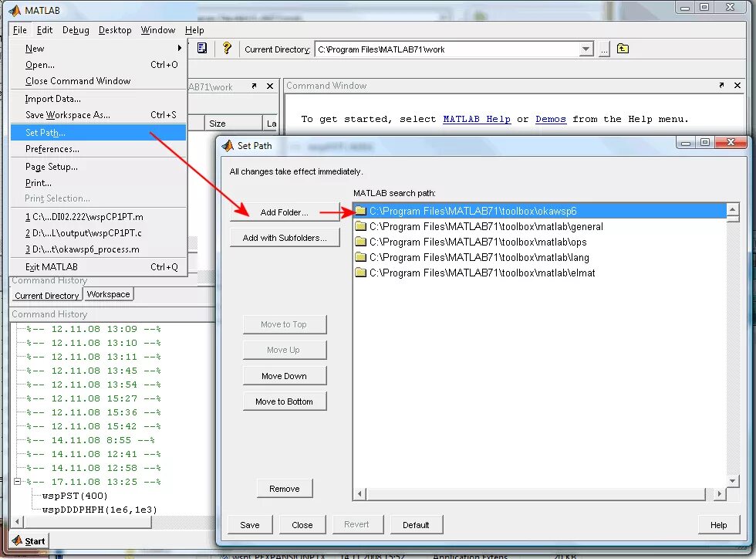This screenshot has height=559, width=756.
Task: Choose Preferences... from File menu
Action: tap(99, 149)
